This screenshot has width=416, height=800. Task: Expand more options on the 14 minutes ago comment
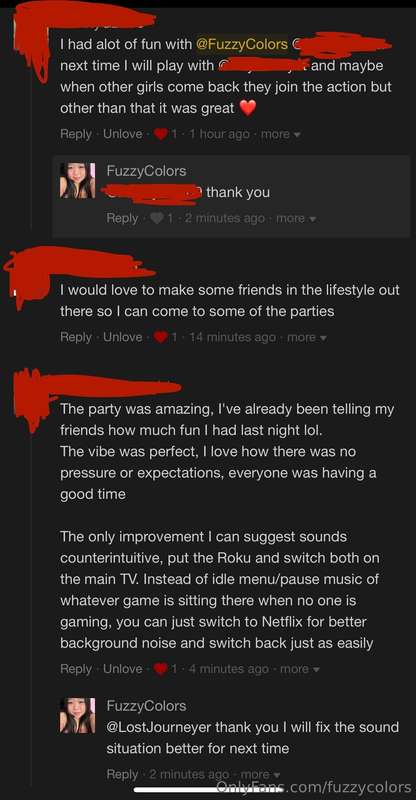point(306,337)
